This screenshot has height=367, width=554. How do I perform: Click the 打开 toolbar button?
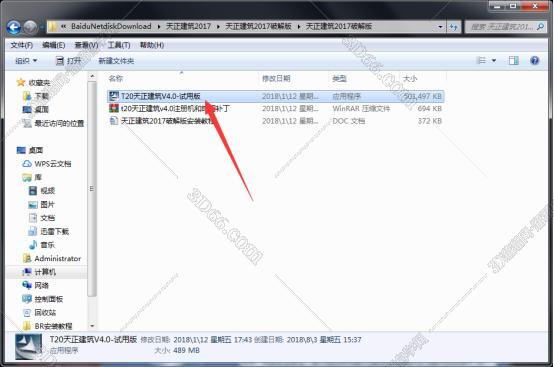[69, 61]
